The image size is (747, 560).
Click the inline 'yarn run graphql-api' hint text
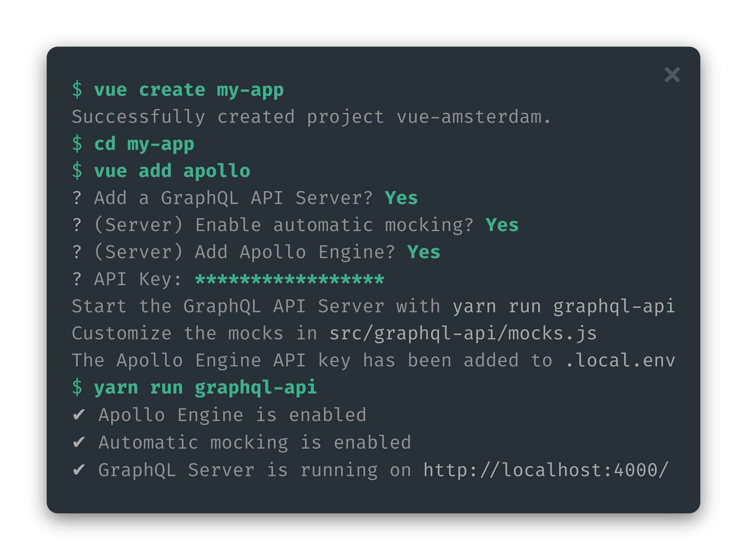point(564,307)
